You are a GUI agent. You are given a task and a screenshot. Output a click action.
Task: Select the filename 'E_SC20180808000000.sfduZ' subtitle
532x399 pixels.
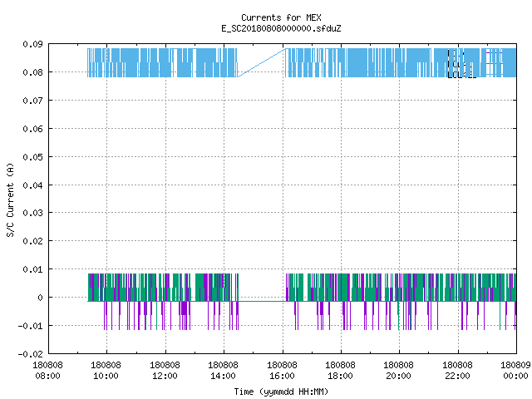(281, 28)
